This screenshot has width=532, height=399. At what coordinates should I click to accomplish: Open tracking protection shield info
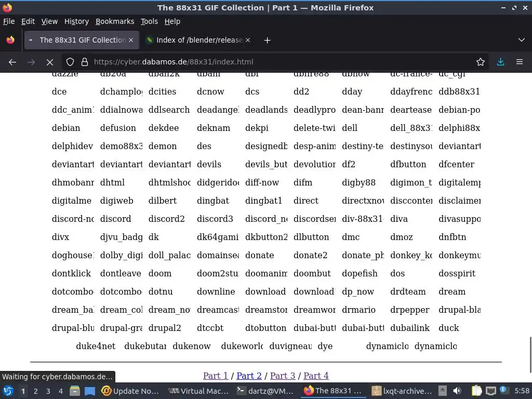70,62
